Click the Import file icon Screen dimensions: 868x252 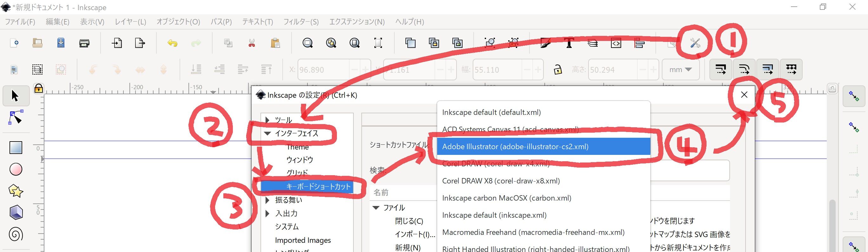pos(116,43)
